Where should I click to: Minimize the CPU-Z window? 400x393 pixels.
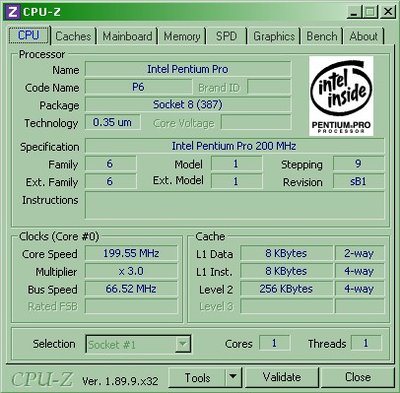tap(354, 13)
